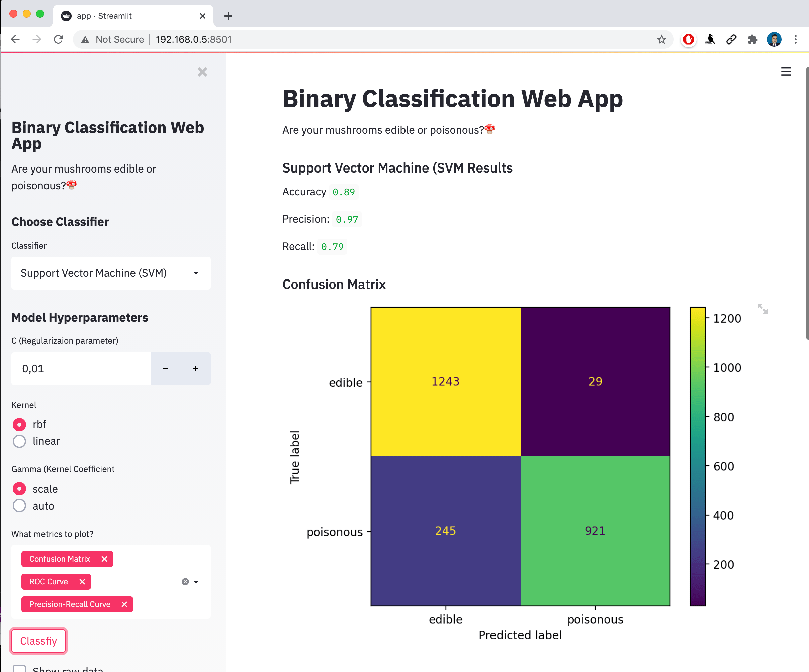Select the scale gamma option
809x672 pixels.
pyautogui.click(x=19, y=489)
